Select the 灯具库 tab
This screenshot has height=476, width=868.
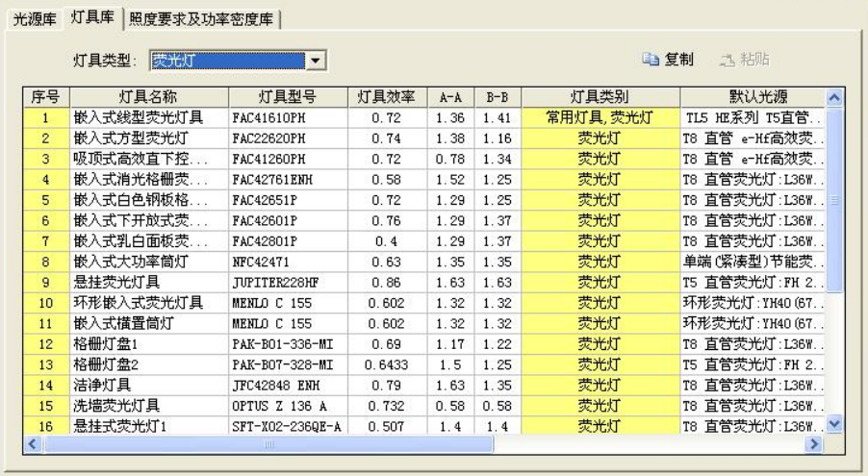point(91,17)
